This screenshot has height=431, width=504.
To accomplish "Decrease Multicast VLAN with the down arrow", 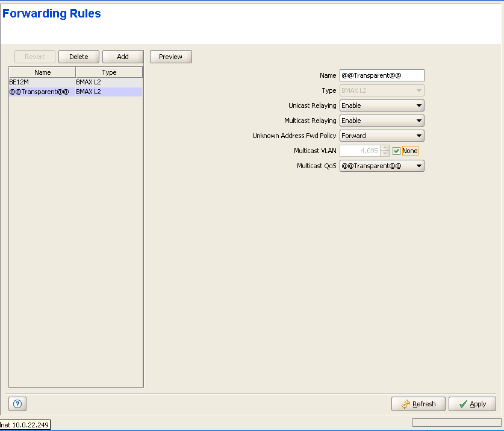I will 385,154.
